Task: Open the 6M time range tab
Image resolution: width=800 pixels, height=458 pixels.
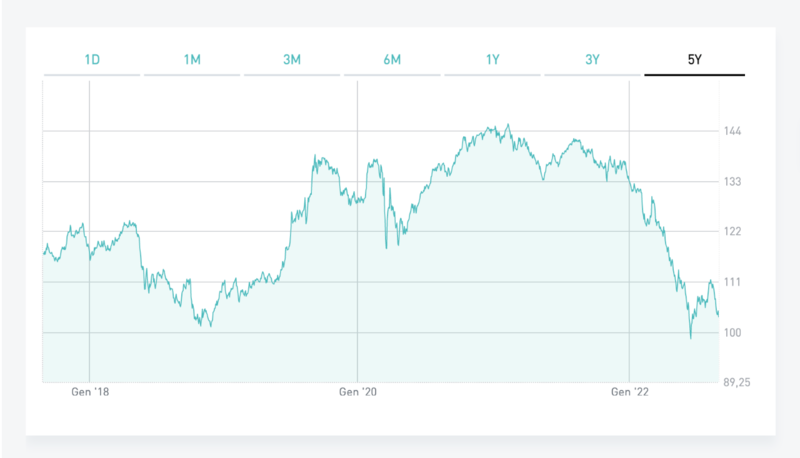Action: click(x=392, y=60)
